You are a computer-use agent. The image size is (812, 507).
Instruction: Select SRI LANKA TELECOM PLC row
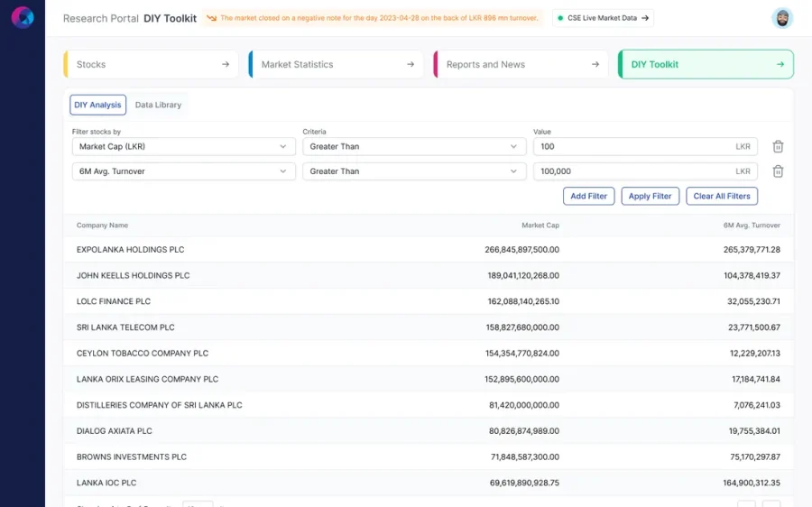click(429, 327)
